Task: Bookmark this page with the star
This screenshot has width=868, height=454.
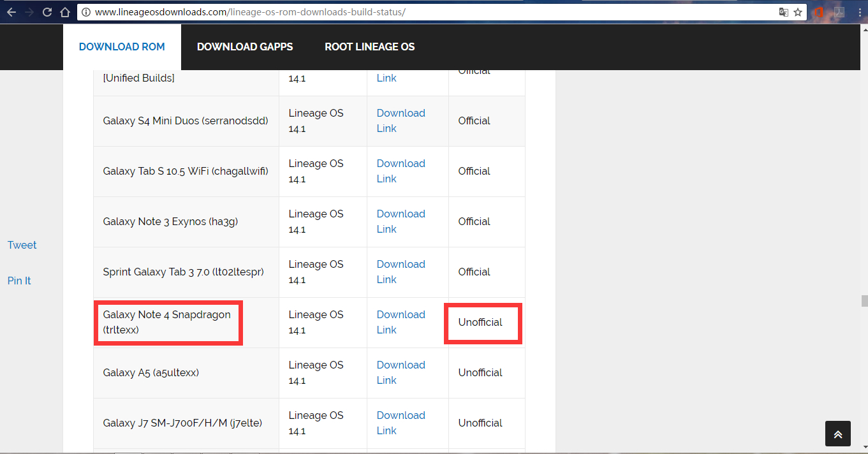Action: pos(798,12)
